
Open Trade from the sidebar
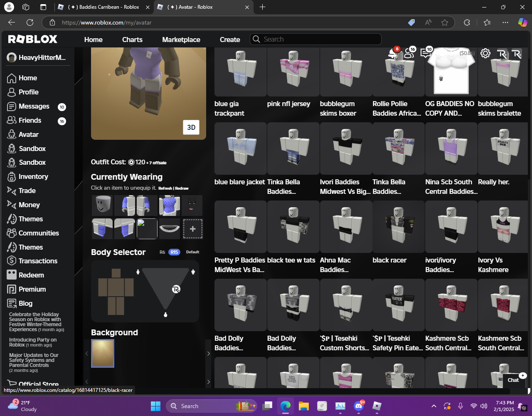pyautogui.click(x=27, y=191)
